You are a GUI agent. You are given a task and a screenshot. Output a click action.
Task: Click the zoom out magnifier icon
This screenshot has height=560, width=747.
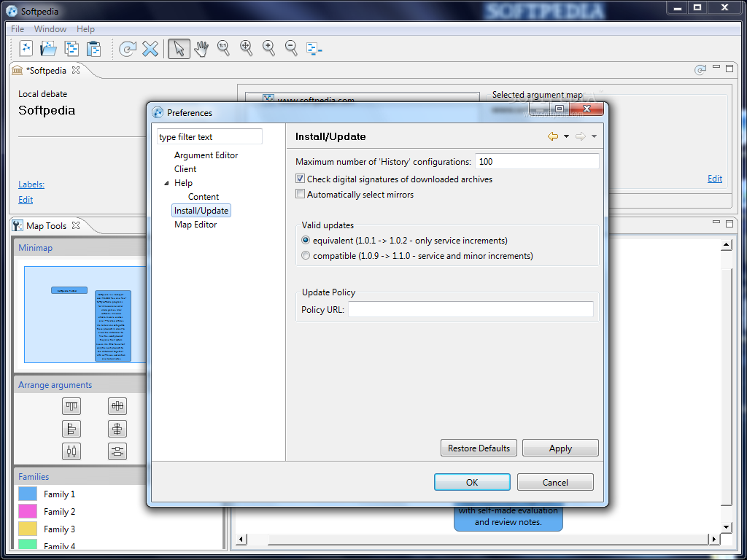coord(292,48)
